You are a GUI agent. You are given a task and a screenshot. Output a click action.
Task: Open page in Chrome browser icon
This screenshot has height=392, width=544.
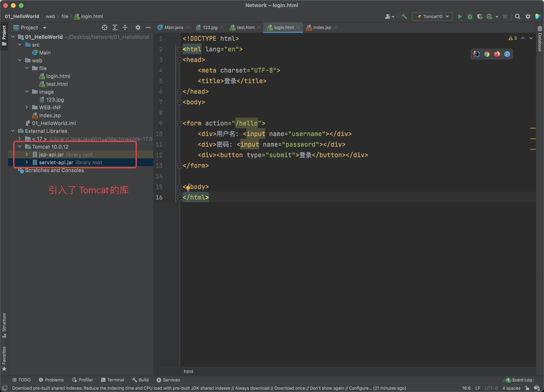pos(487,54)
